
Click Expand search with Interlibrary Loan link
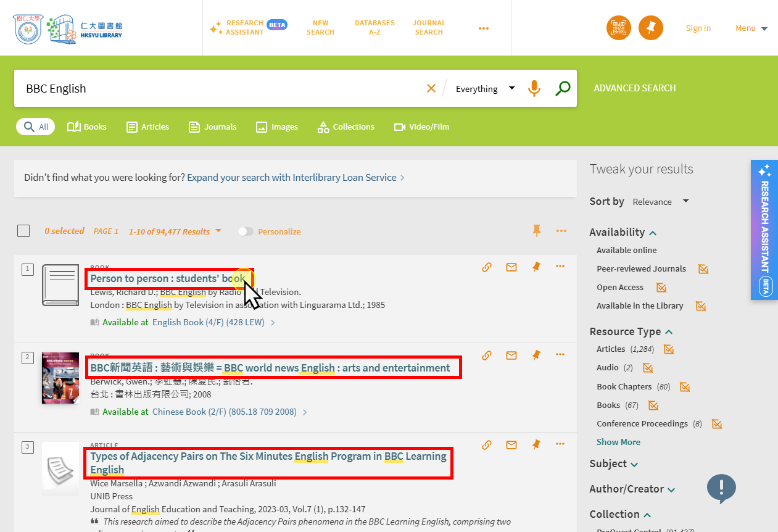point(292,178)
